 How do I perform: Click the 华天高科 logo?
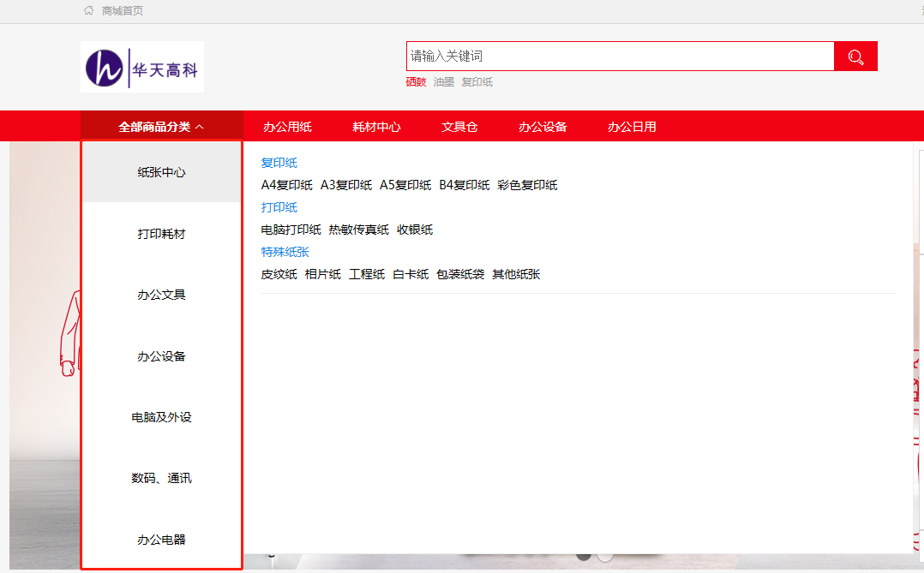142,67
